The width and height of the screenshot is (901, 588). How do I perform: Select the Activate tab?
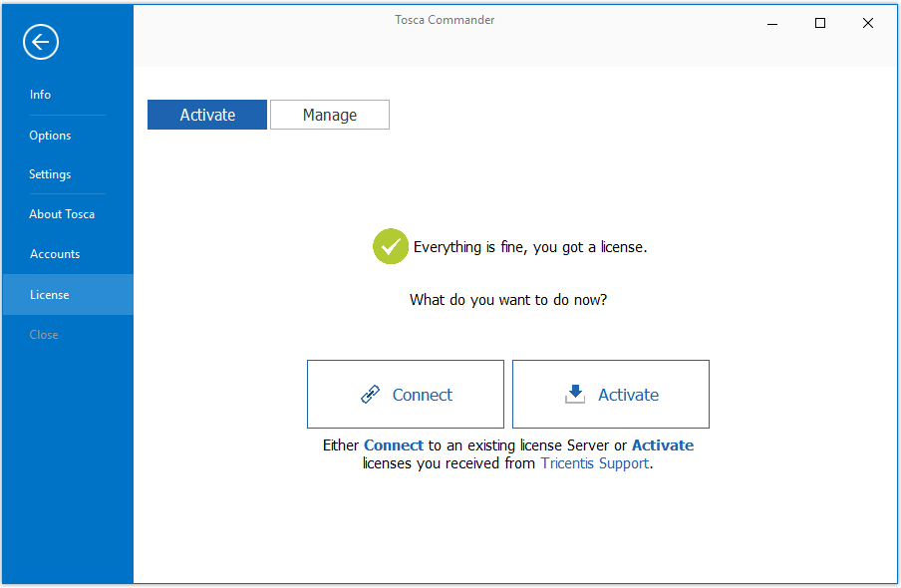pos(207,115)
